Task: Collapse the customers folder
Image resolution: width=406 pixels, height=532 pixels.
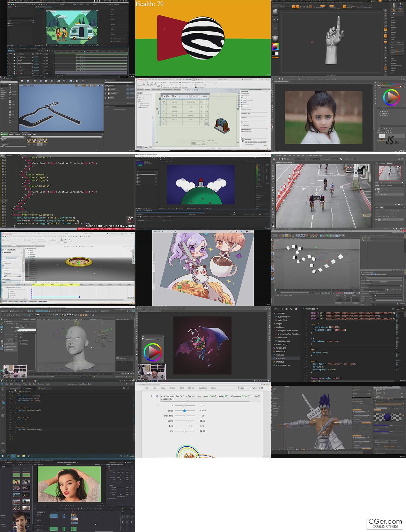Action: (x=274, y=313)
